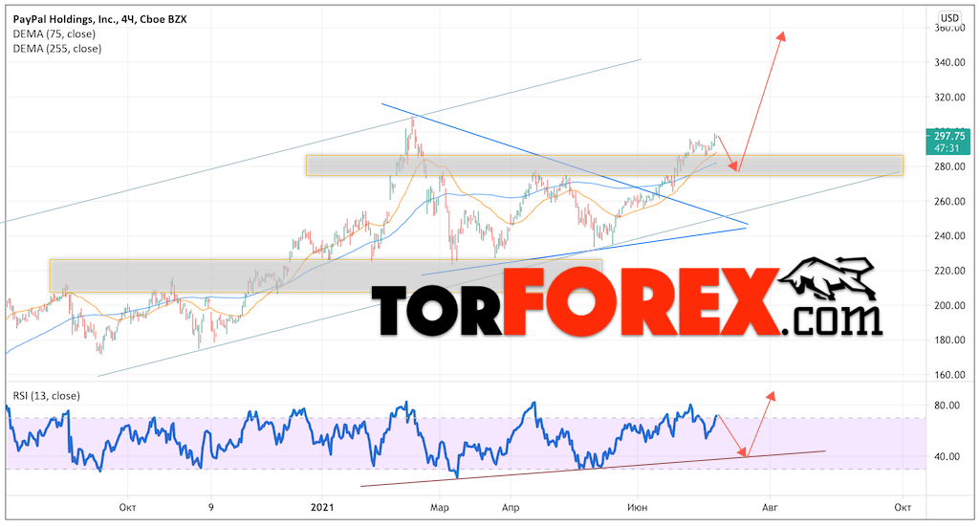Click the 320.00 price axis label

click(x=950, y=98)
